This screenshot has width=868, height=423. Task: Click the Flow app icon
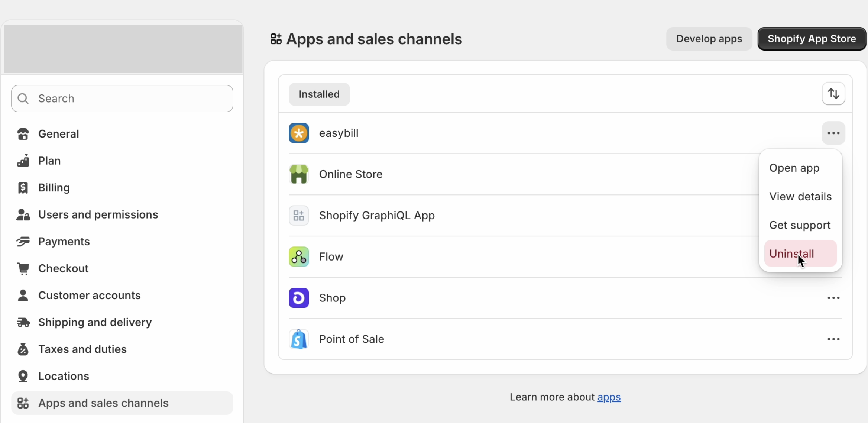click(299, 257)
